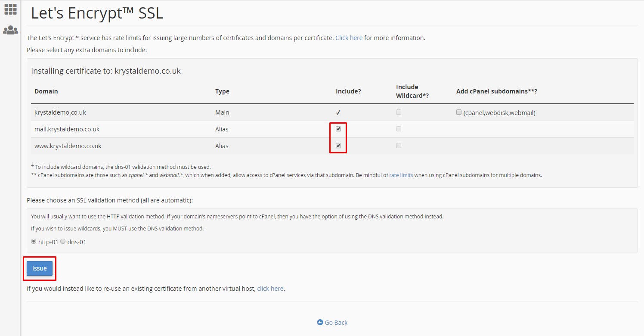
Task: Click the Let's Encrypt SSL page heading
Action: (x=96, y=13)
